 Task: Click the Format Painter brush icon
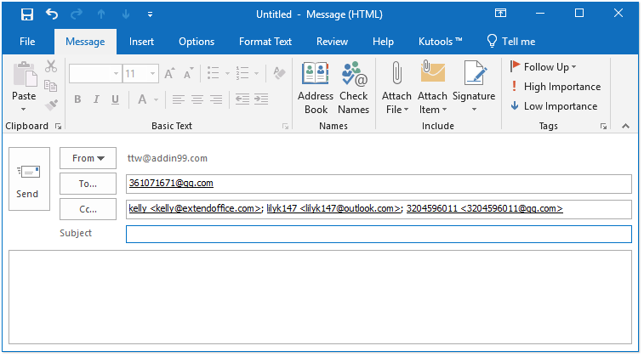click(x=51, y=105)
